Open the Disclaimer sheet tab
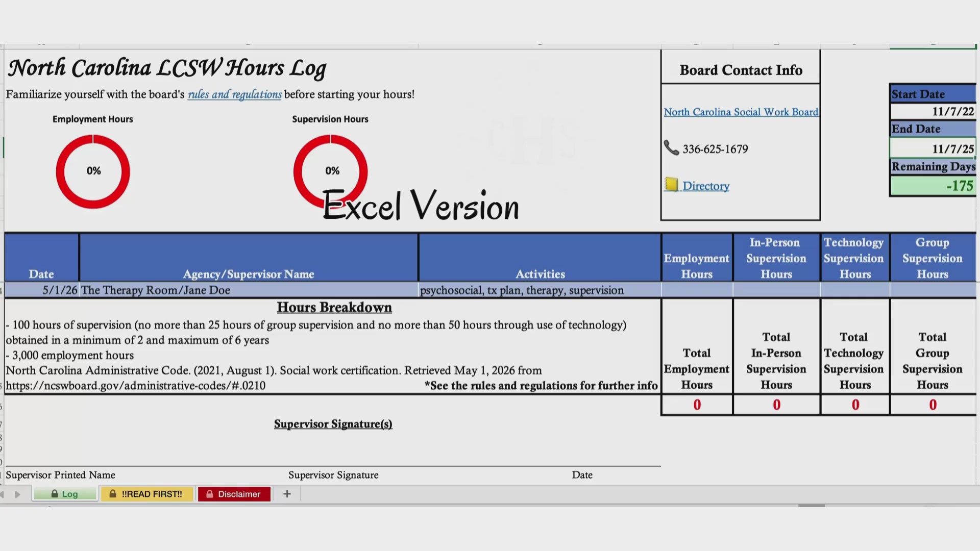The image size is (980, 551). (234, 494)
